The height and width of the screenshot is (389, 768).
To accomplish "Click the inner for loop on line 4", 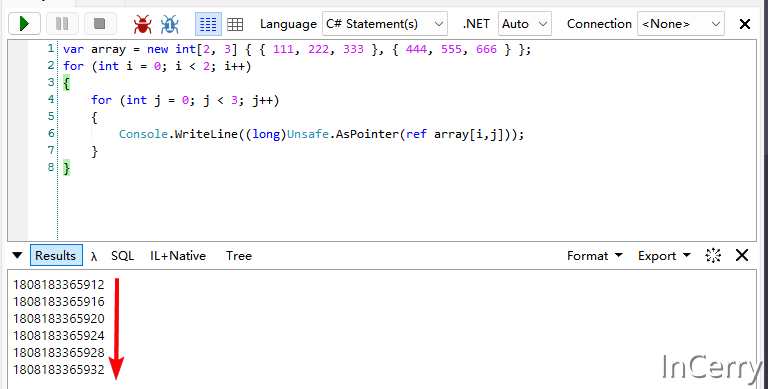I will (185, 100).
